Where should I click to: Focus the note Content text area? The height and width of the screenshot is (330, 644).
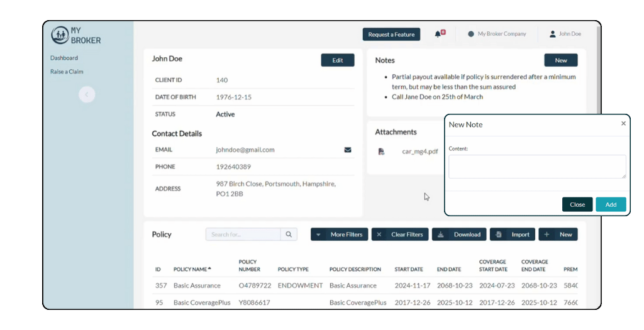pyautogui.click(x=536, y=167)
